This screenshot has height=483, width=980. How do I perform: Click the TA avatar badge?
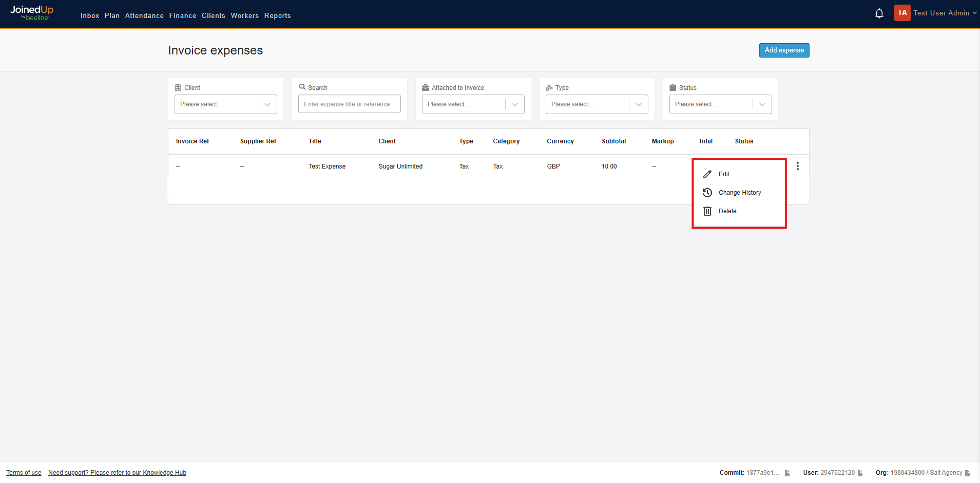[902, 13]
